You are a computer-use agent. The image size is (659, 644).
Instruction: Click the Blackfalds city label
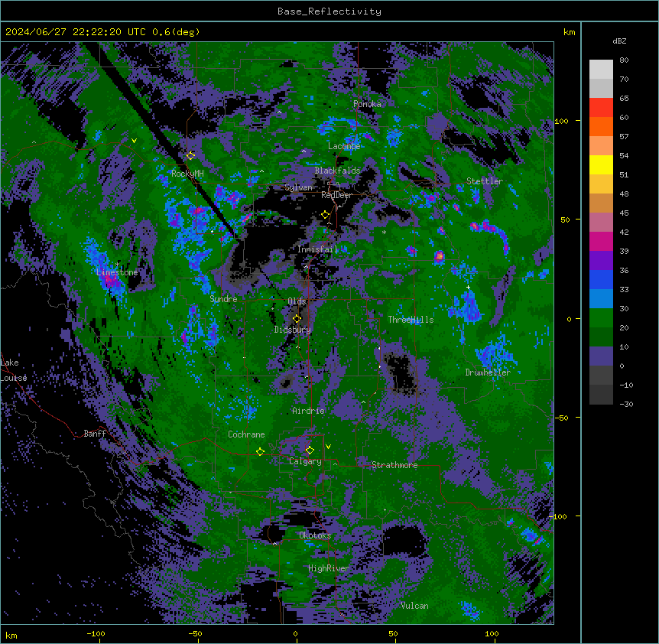337,171
